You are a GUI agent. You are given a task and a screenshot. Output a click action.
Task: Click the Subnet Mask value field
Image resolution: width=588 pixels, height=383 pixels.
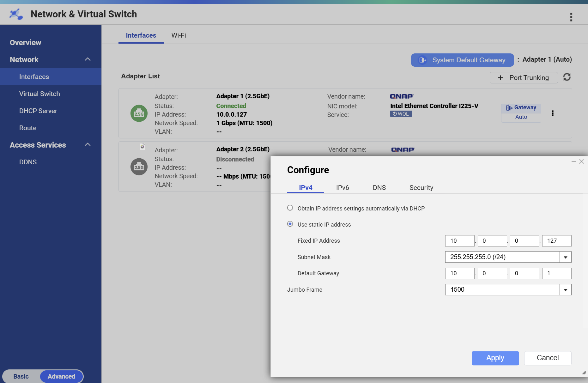[502, 257]
